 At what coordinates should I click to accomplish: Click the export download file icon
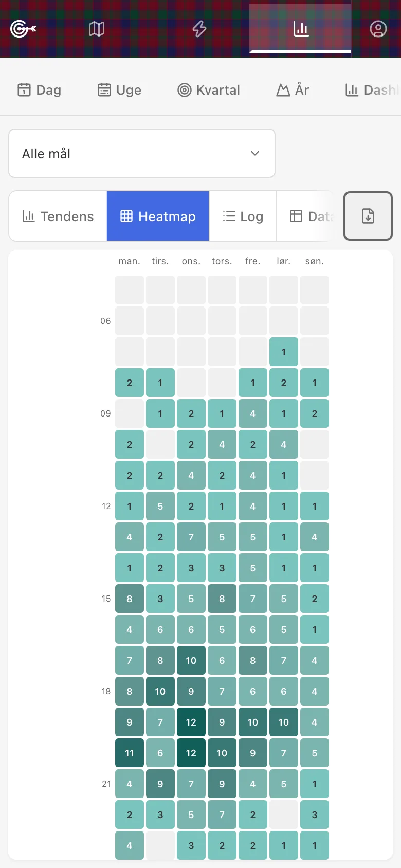(368, 216)
